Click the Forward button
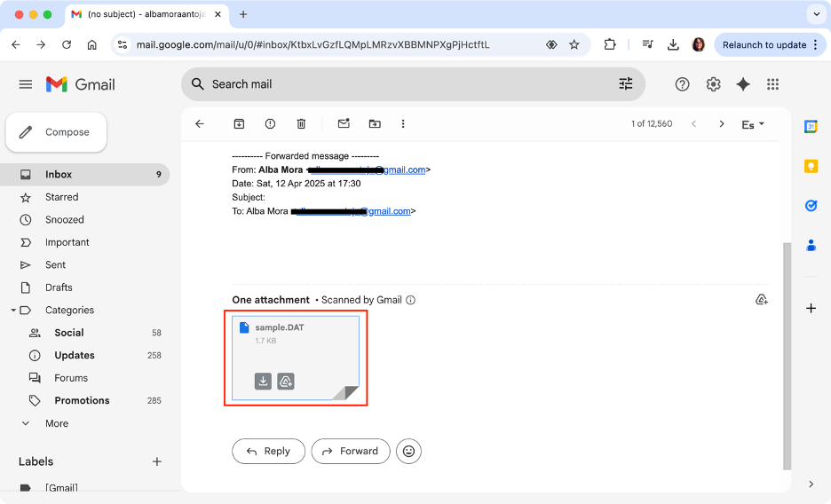Screen dimensions: 831x504 click(351, 451)
